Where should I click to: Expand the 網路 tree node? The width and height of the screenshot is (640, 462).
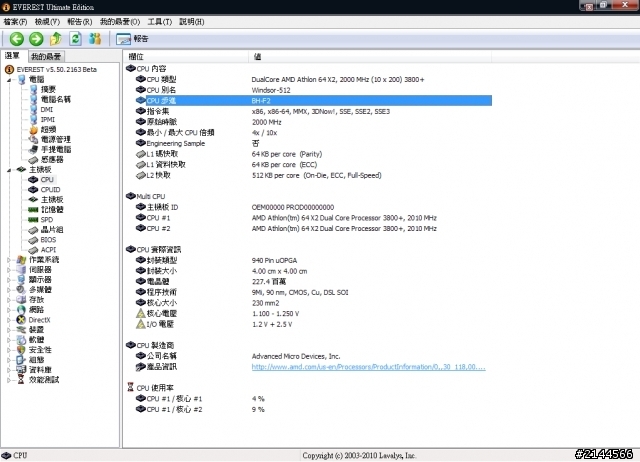pos(9,310)
